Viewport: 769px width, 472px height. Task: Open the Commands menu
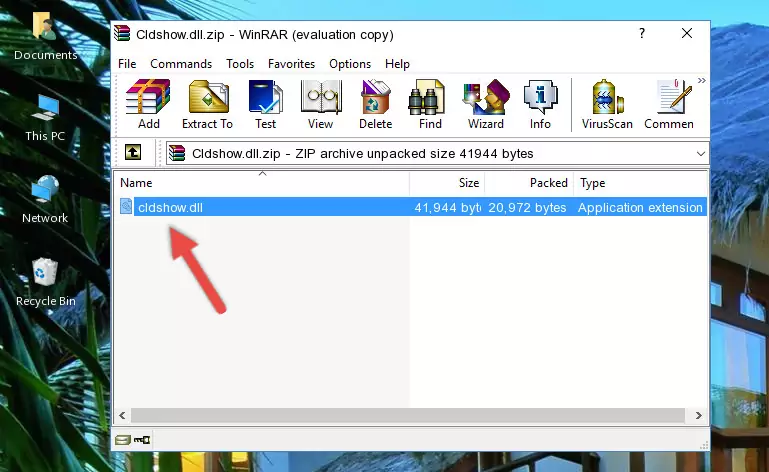pos(181,64)
